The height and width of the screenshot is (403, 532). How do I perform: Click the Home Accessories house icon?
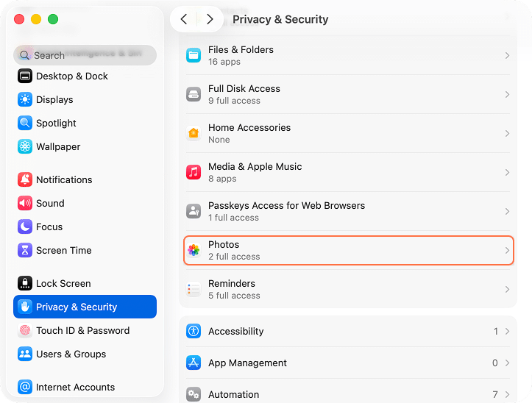pos(194,133)
